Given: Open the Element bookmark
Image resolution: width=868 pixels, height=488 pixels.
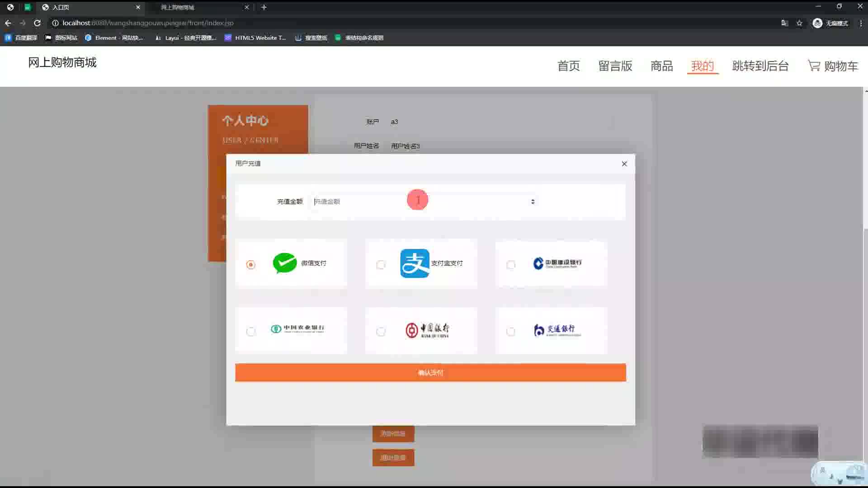Looking at the screenshot, I should click(x=114, y=38).
